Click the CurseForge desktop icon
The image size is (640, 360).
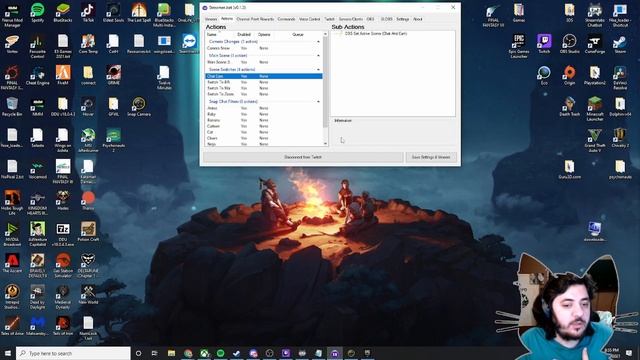(x=595, y=44)
